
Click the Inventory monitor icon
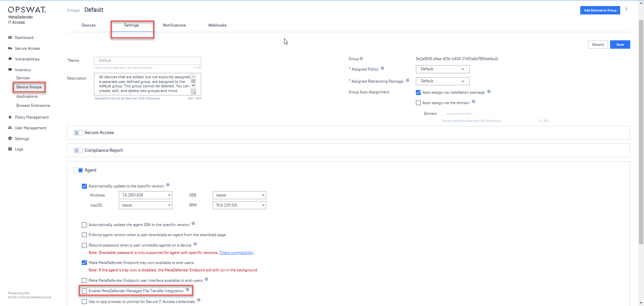pyautogui.click(x=10, y=70)
